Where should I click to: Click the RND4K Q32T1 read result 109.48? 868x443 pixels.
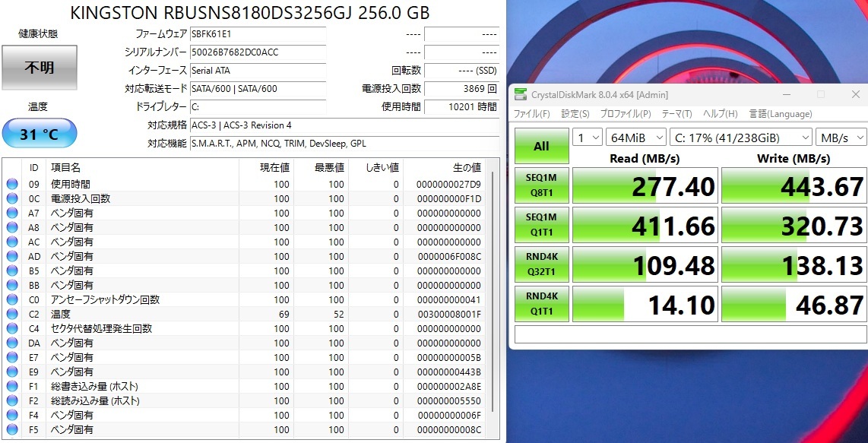click(x=645, y=264)
